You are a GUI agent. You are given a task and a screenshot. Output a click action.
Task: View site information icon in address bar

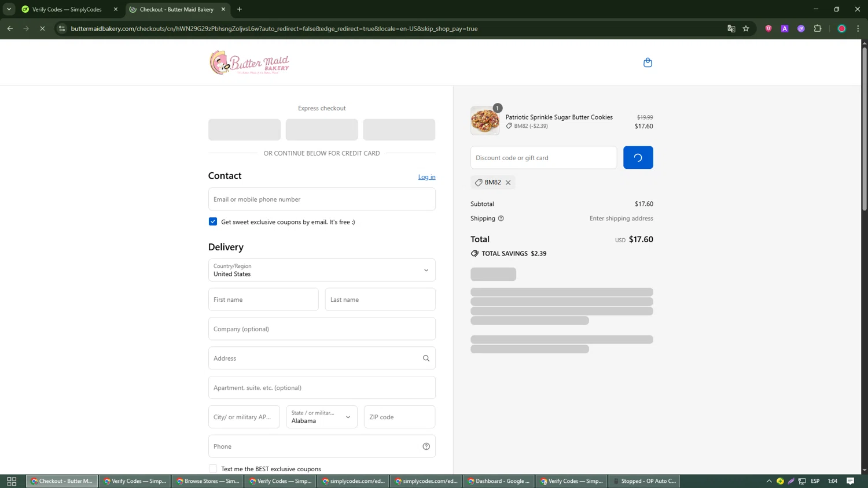point(62,28)
